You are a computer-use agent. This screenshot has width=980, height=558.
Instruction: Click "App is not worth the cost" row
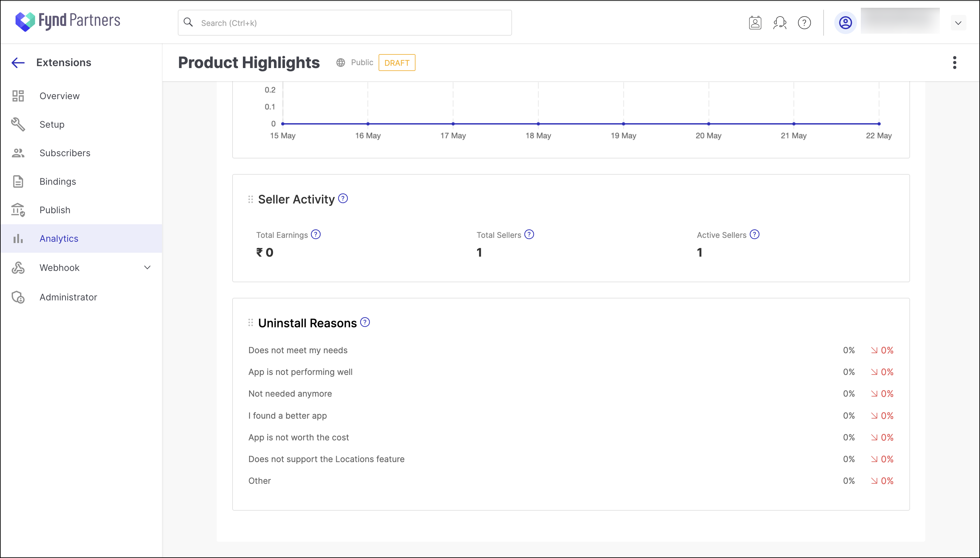(571, 437)
